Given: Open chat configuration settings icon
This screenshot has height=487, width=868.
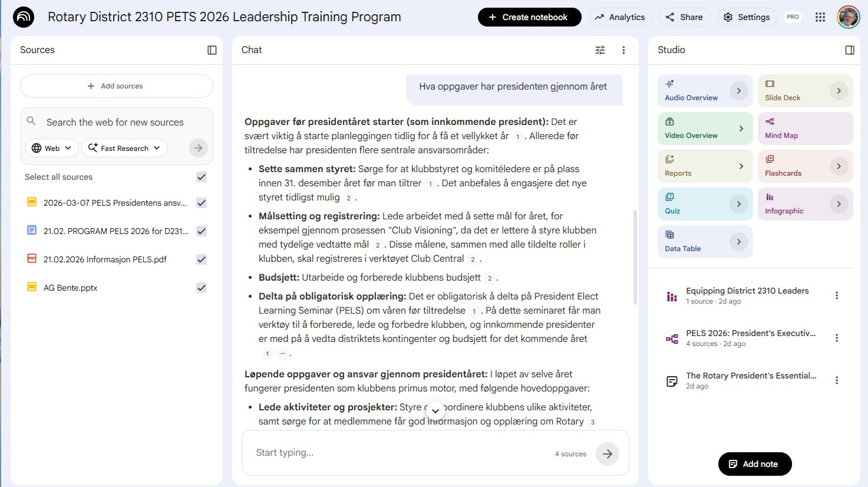Looking at the screenshot, I should [x=600, y=50].
